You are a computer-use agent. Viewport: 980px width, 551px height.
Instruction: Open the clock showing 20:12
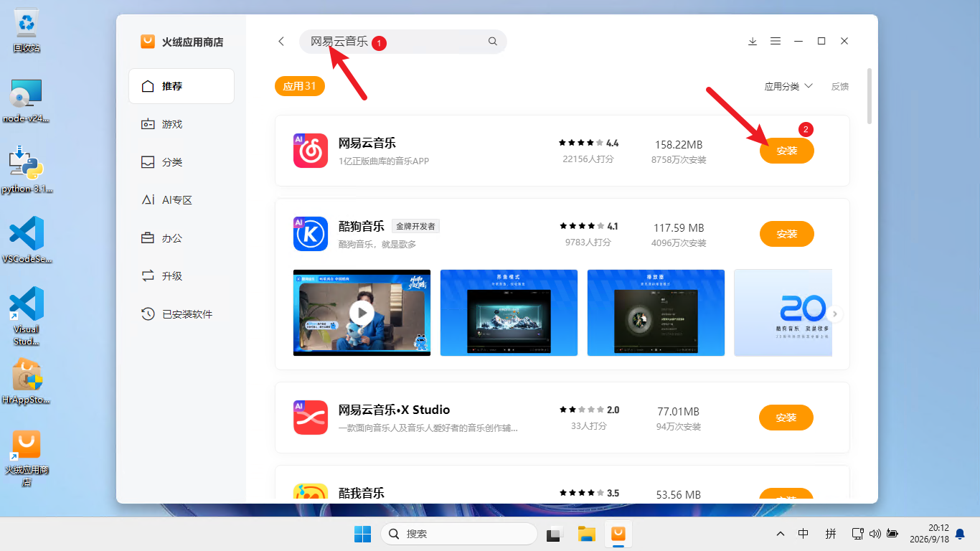point(928,533)
